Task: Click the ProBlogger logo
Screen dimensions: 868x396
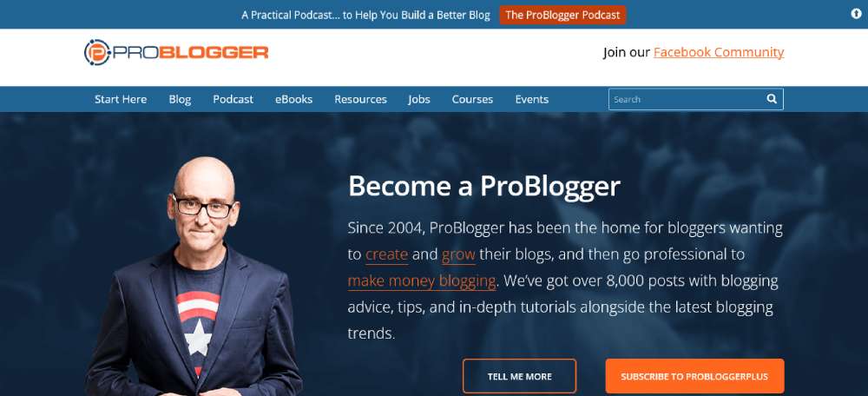Action: pyautogui.click(x=176, y=53)
